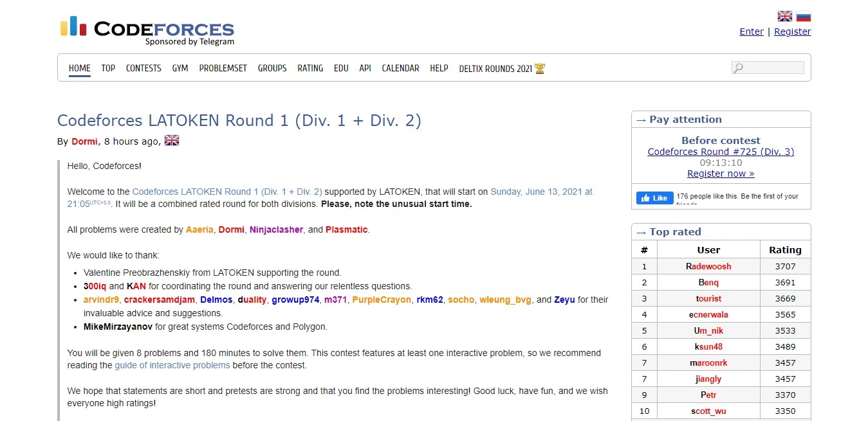Open Codeforces Round #725 (Div. 3) announcement
868x421 pixels.
pyautogui.click(x=720, y=151)
